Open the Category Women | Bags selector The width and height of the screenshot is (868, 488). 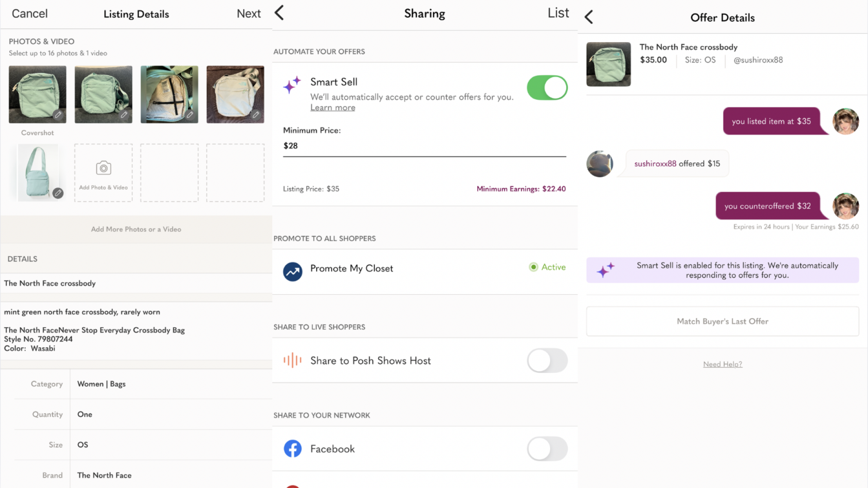coord(169,384)
